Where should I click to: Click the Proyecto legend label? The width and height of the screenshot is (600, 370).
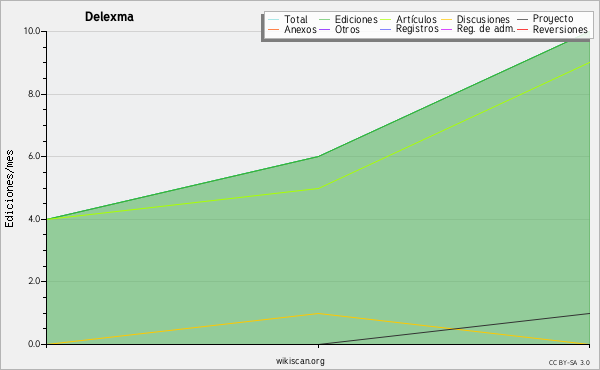(553, 19)
